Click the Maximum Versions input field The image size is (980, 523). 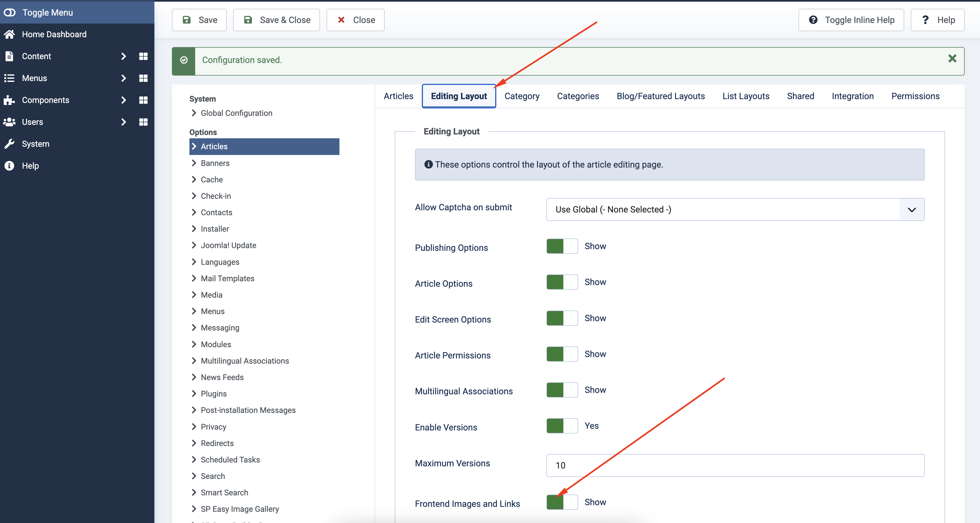tap(735, 465)
